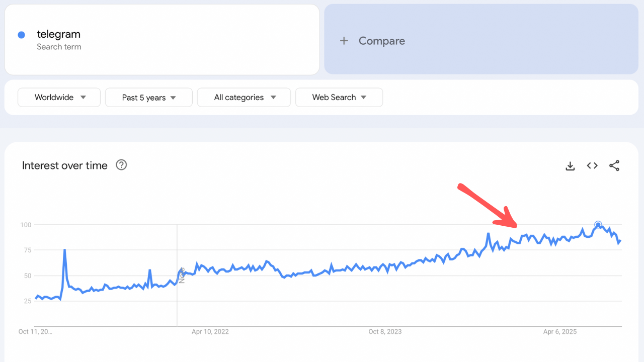
Task: Click the Note marker on the chart
Action: [x=182, y=276]
